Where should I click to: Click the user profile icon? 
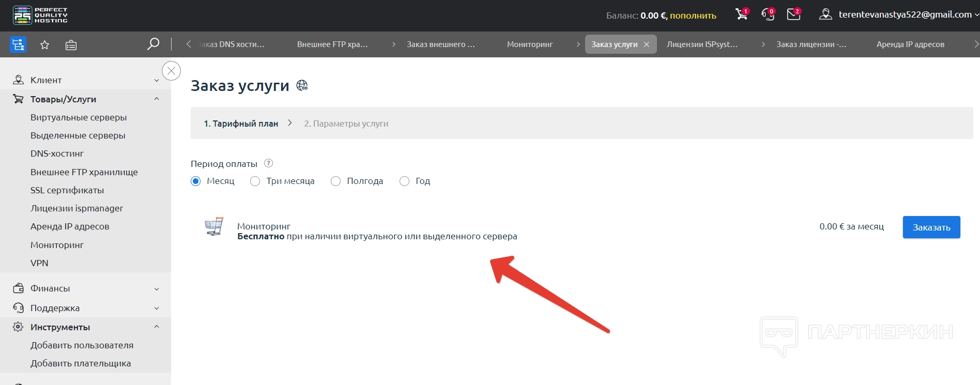[x=825, y=14]
